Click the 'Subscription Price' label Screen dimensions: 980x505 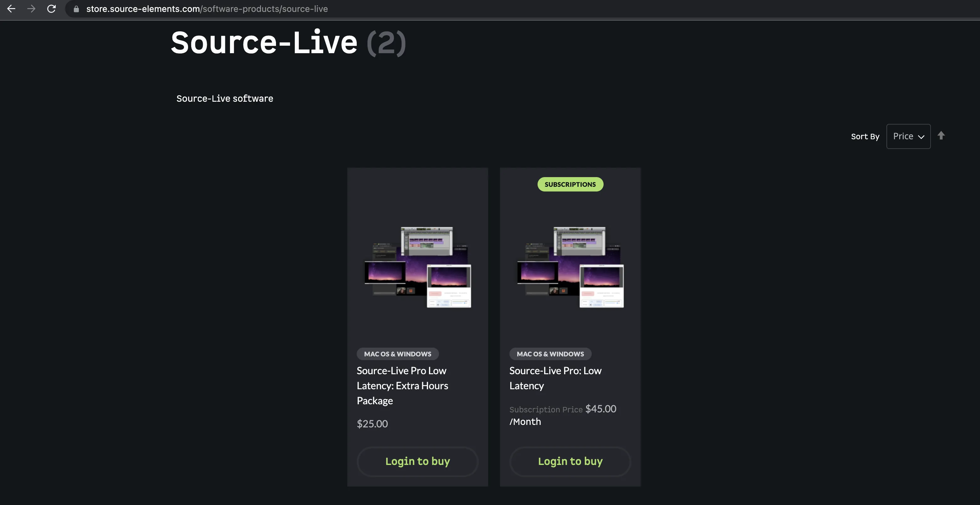[x=546, y=410]
